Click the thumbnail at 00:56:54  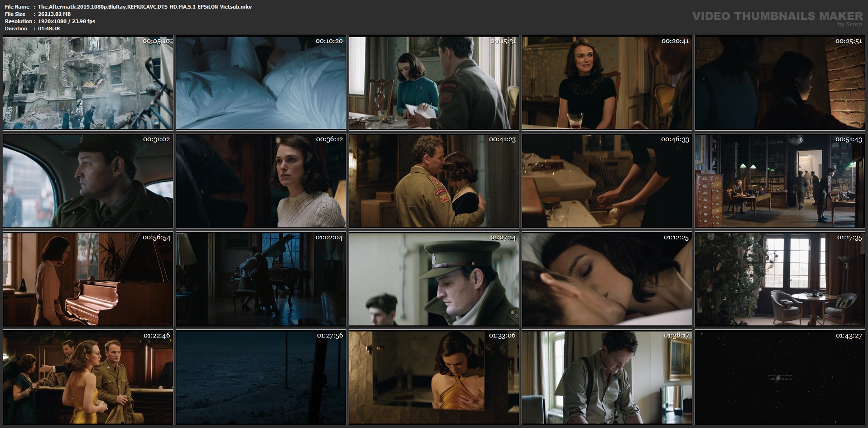[x=88, y=279]
